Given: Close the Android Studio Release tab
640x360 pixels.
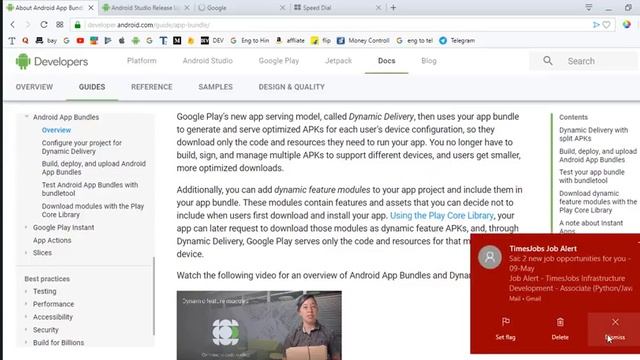Looking at the screenshot, I should tap(187, 8).
